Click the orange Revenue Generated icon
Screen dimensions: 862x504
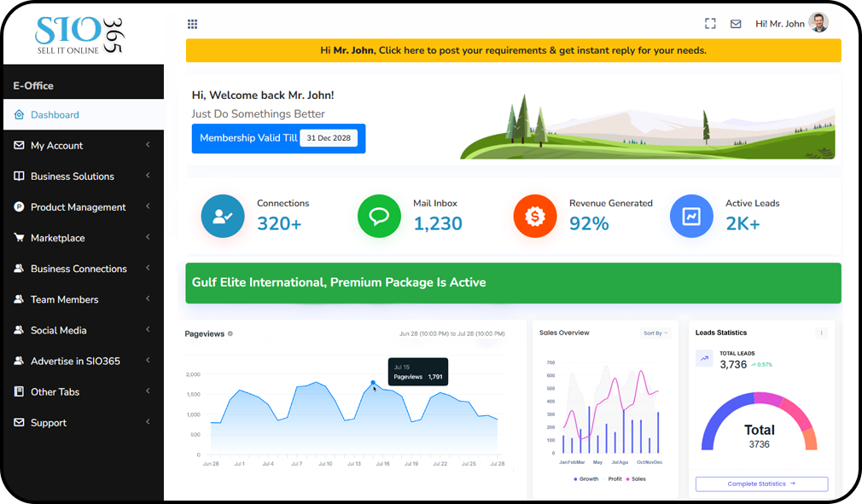(535, 216)
